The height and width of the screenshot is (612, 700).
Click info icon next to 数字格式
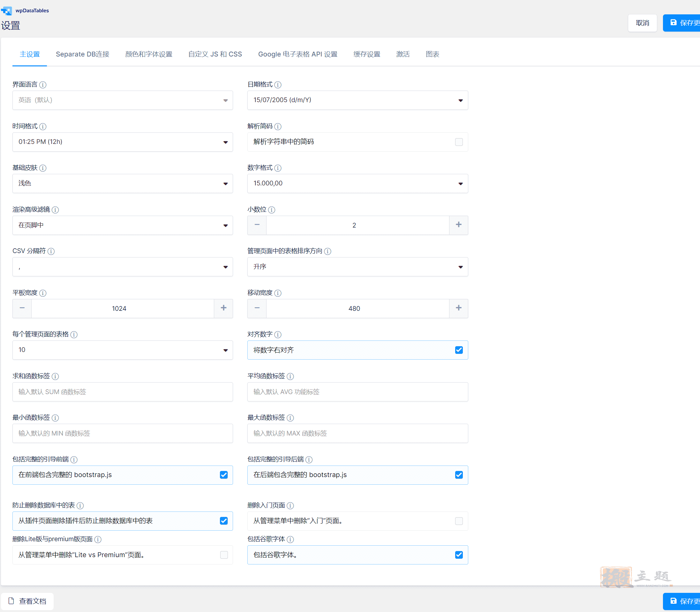coord(278,168)
